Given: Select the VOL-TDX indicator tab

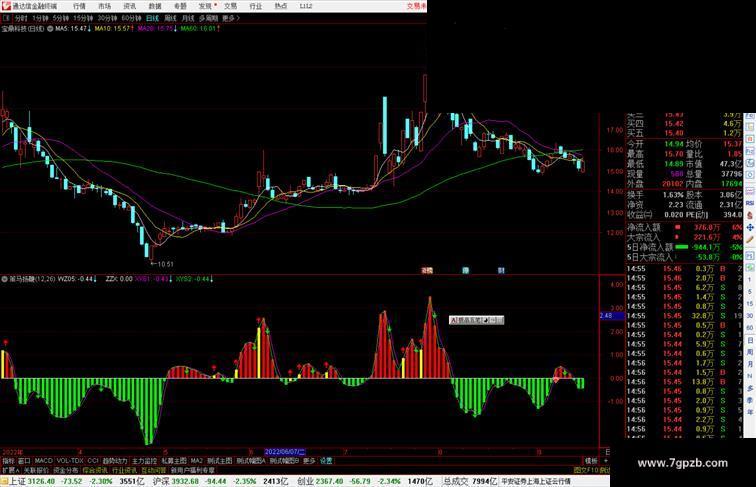Looking at the screenshot, I should (70, 461).
